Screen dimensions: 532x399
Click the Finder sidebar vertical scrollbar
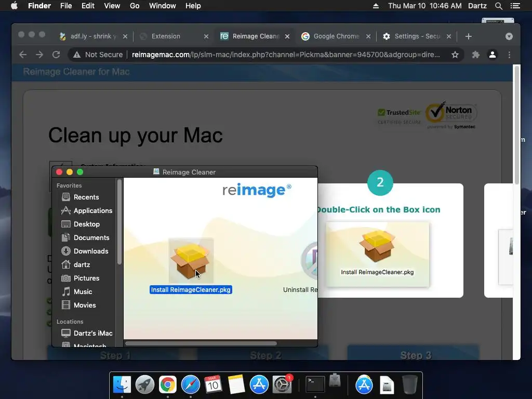(119, 222)
